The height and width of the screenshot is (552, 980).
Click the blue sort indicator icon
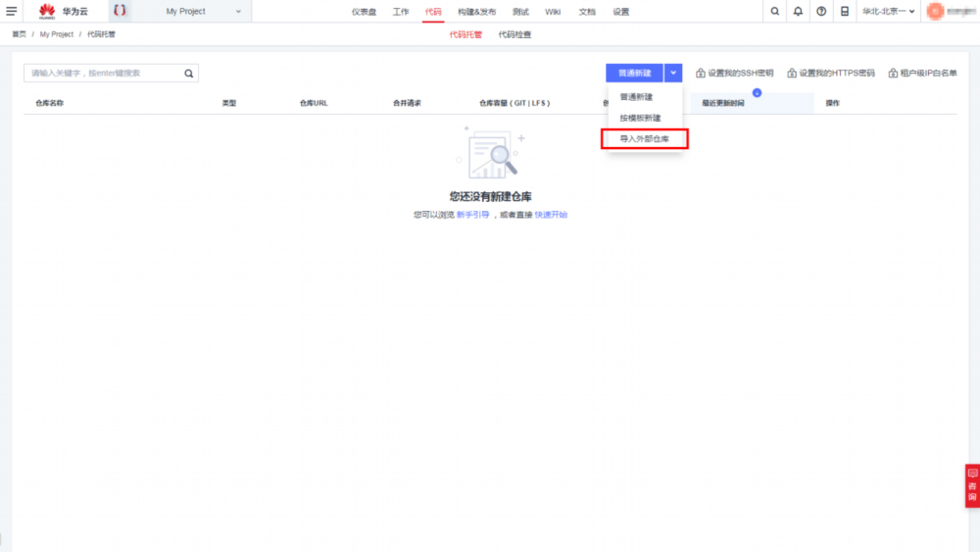[x=757, y=93]
